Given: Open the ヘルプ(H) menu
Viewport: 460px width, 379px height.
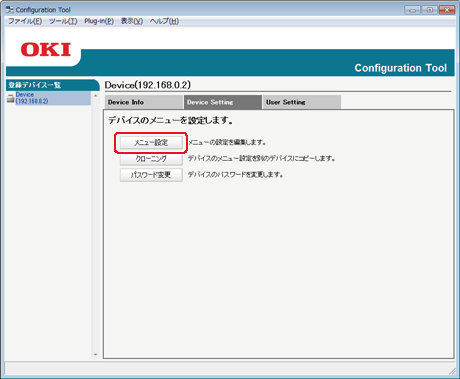Looking at the screenshot, I should pyautogui.click(x=164, y=21).
